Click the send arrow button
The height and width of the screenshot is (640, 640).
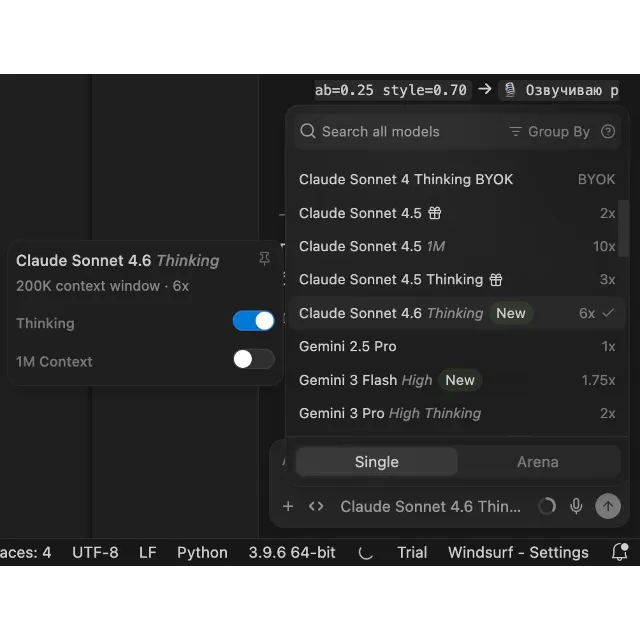[x=608, y=506]
